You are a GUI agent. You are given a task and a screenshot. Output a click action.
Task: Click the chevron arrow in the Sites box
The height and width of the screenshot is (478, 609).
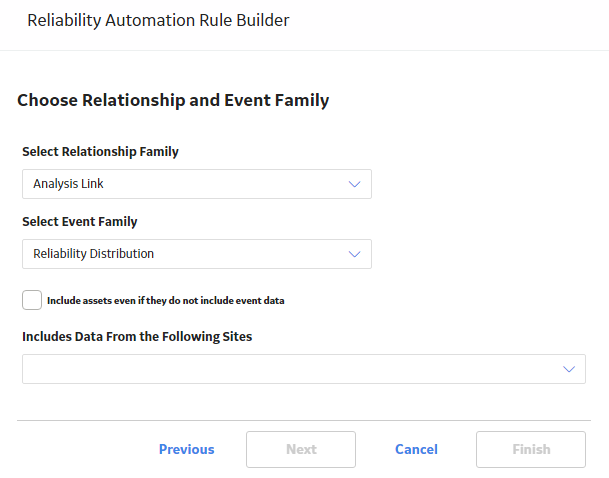(x=569, y=369)
